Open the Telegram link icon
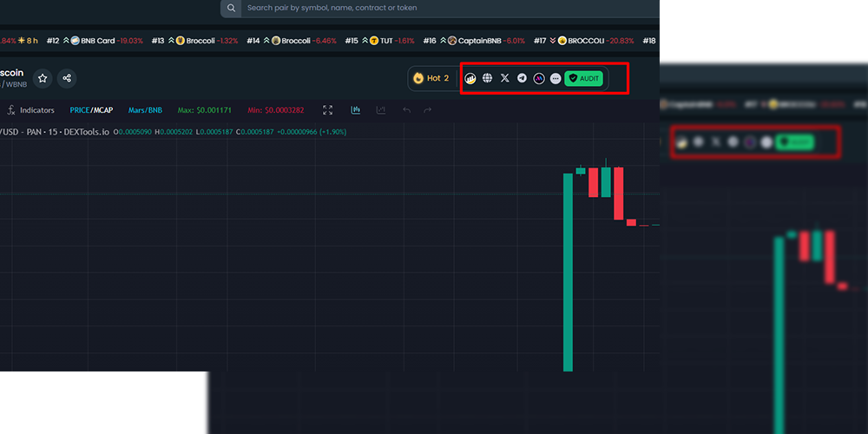The image size is (868, 434). [522, 79]
